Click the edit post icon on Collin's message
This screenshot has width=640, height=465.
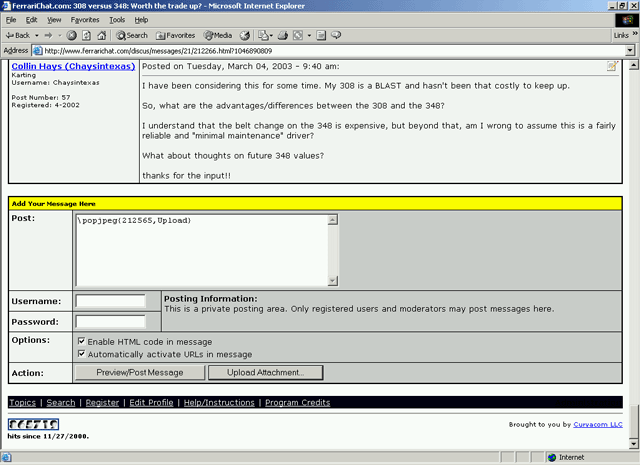[x=612, y=66]
